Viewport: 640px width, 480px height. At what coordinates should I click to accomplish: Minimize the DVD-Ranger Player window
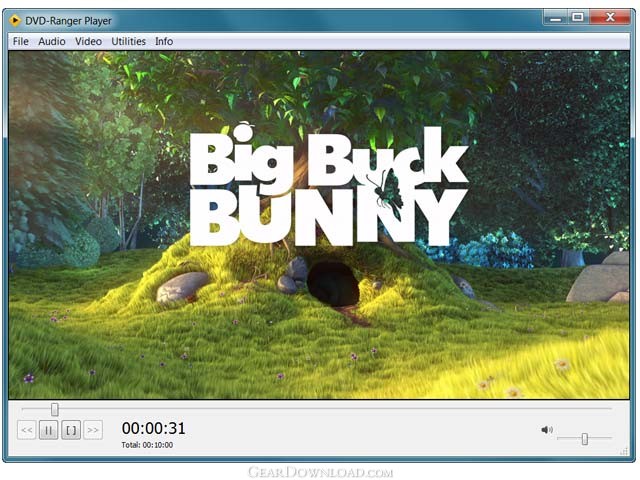tap(556, 17)
